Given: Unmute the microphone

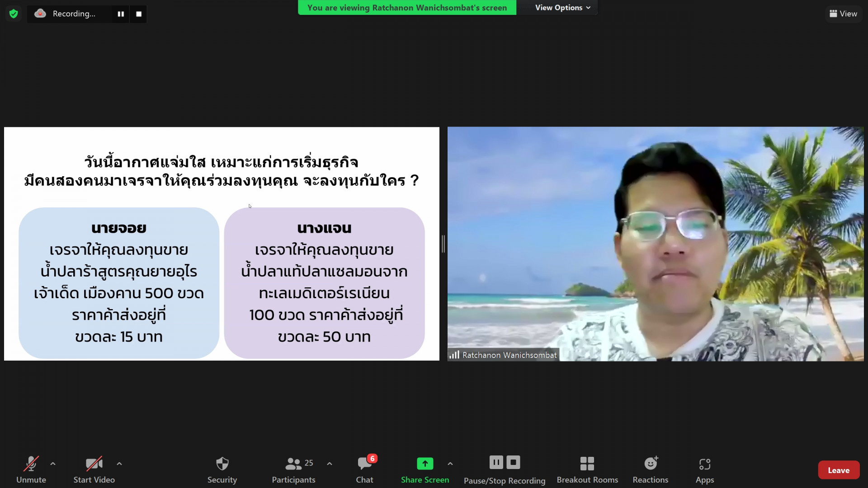Looking at the screenshot, I should click(31, 469).
